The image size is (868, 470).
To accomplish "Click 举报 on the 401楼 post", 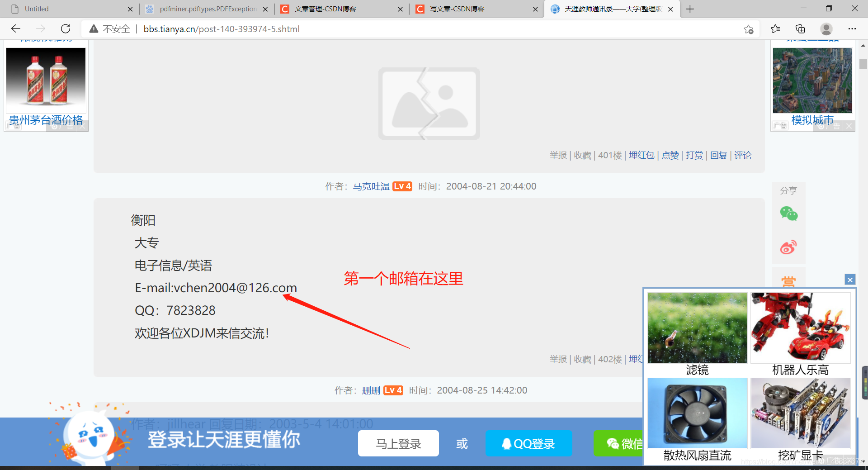I will (558, 155).
